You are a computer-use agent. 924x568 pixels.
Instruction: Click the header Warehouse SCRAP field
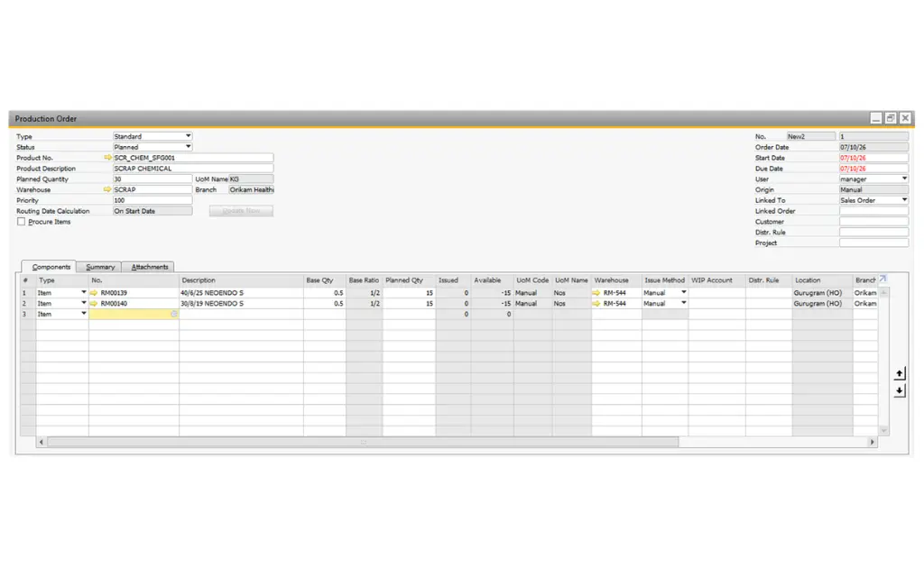pos(152,189)
